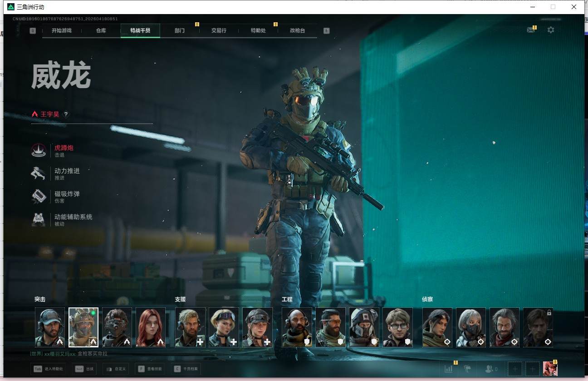Click the world chat message line
The height and width of the screenshot is (381, 588).
coord(69,353)
